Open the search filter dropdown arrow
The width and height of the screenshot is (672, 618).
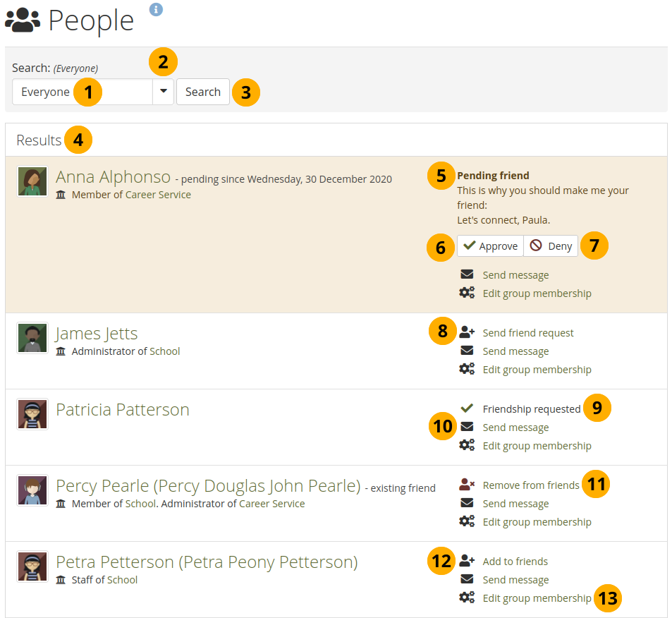pyautogui.click(x=163, y=92)
